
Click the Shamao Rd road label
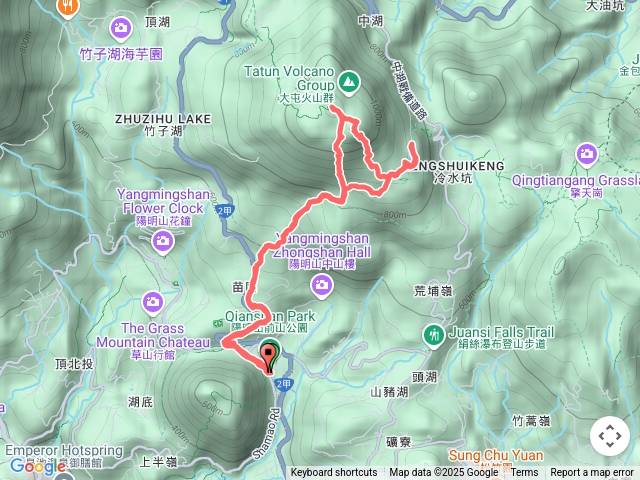267,433
